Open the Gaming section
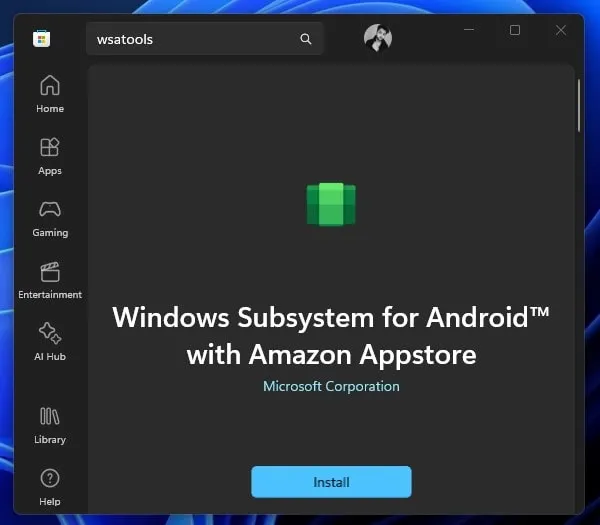Screen dimensions: 600x525 click(x=50, y=218)
